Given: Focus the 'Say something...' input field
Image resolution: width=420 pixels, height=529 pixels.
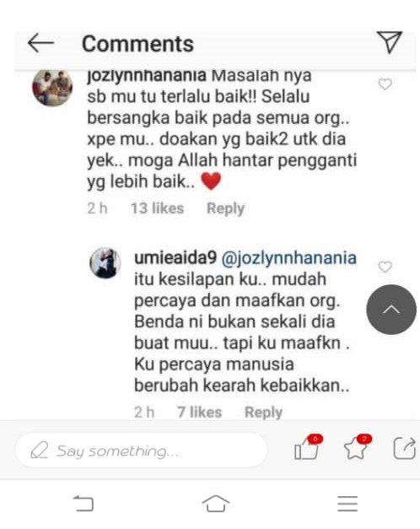Looking at the screenshot, I should (142, 451).
